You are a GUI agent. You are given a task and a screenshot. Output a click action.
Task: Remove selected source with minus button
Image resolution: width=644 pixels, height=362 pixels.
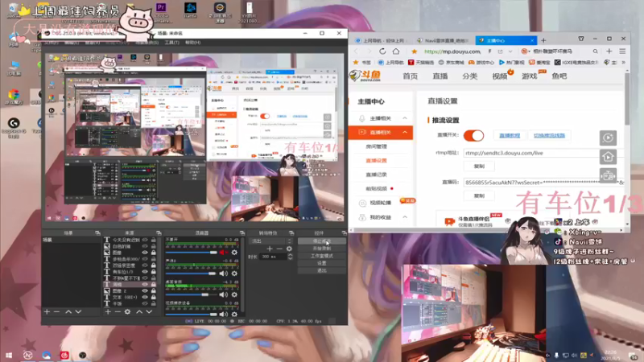click(118, 312)
